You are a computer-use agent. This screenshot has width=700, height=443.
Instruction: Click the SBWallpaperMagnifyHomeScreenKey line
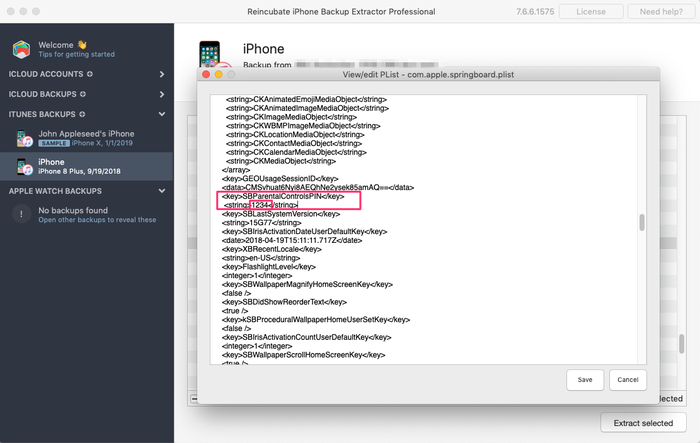(307, 284)
